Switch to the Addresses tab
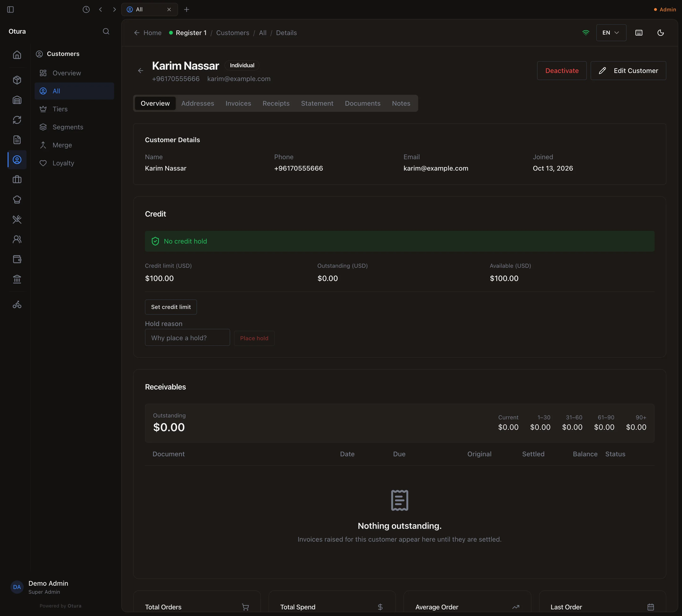682x616 pixels. (x=197, y=104)
